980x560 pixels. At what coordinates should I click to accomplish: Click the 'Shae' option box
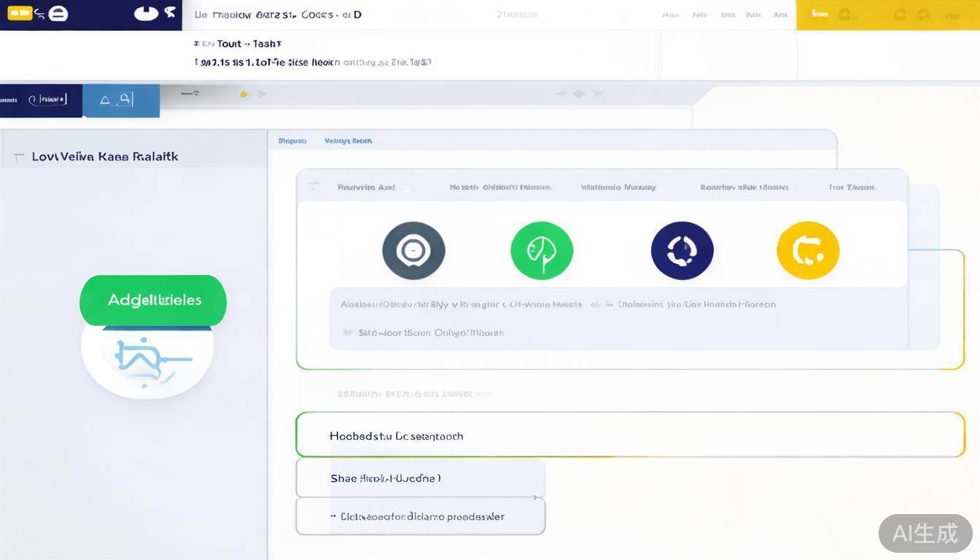[x=420, y=478]
